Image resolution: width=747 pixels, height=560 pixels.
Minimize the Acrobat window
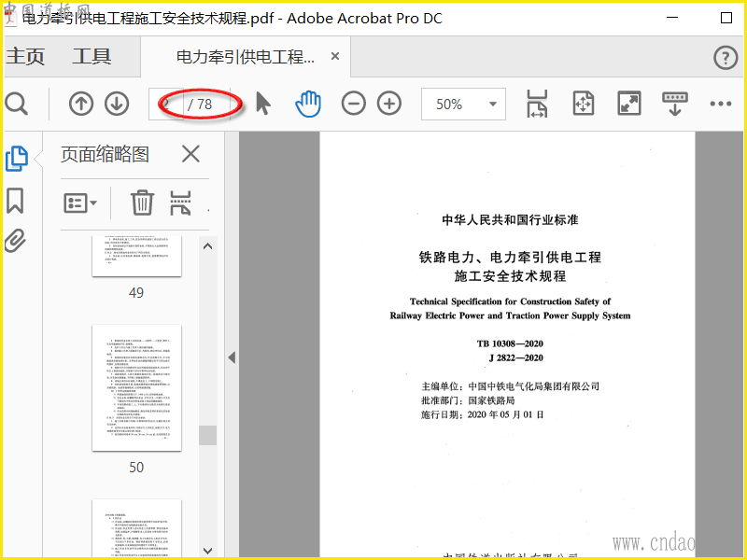pyautogui.click(x=672, y=18)
